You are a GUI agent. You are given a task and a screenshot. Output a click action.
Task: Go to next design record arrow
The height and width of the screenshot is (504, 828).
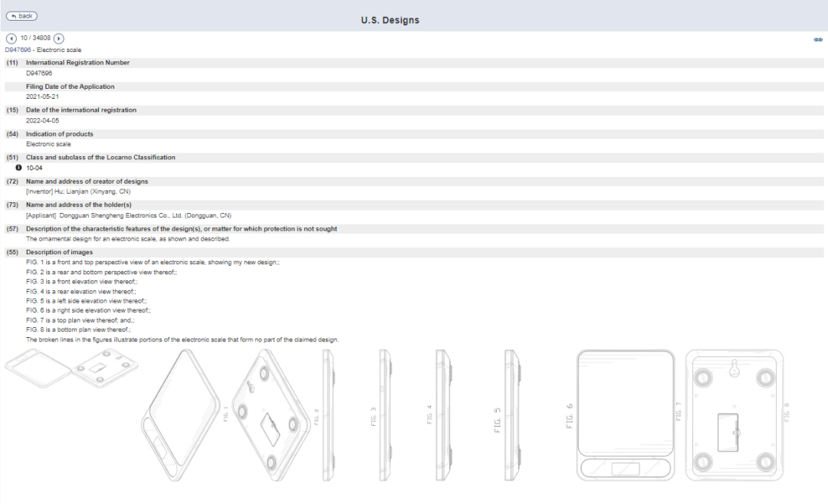58,38
